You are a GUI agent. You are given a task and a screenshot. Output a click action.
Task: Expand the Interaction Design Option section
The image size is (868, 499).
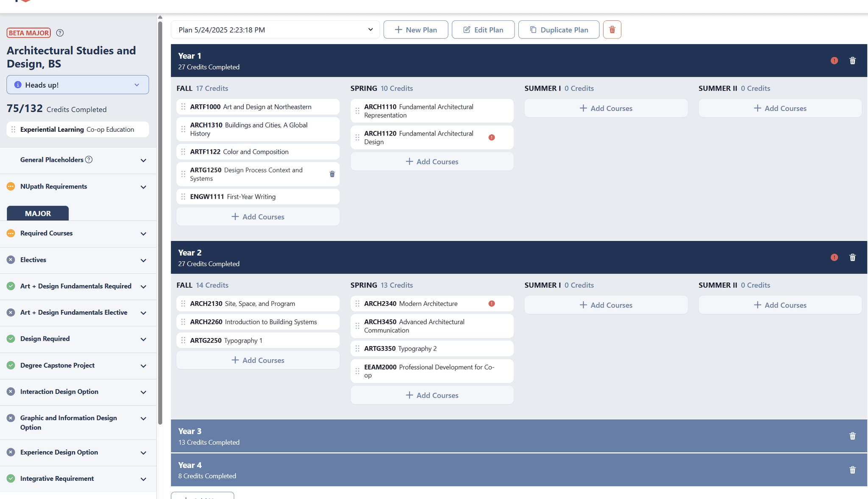[143, 392]
